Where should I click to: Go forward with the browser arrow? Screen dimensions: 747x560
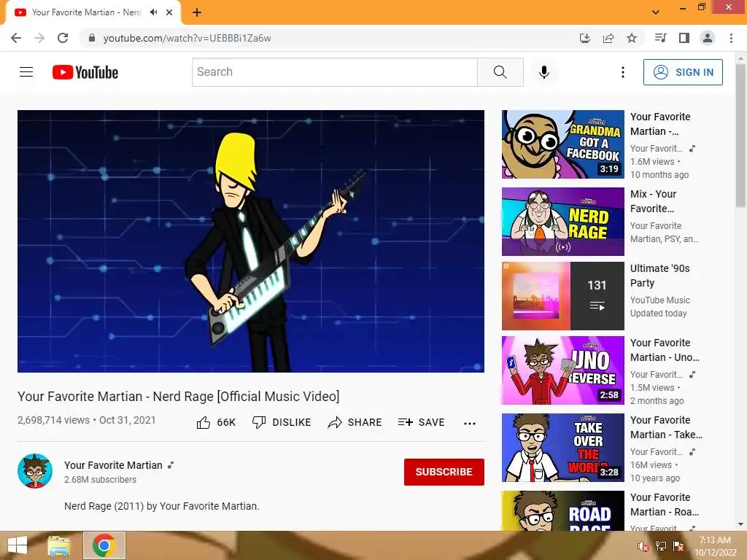39,38
